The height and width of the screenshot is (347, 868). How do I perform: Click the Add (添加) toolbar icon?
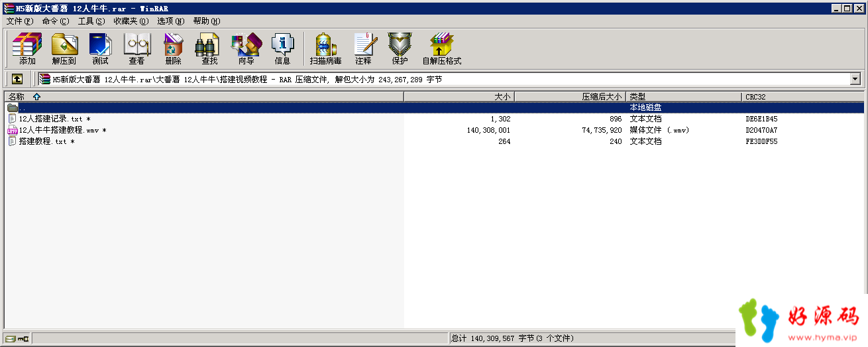[x=27, y=48]
